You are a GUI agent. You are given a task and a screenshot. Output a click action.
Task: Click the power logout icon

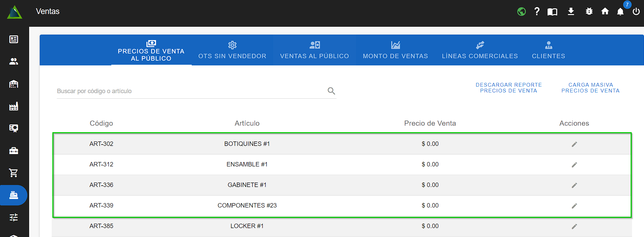pos(636,12)
